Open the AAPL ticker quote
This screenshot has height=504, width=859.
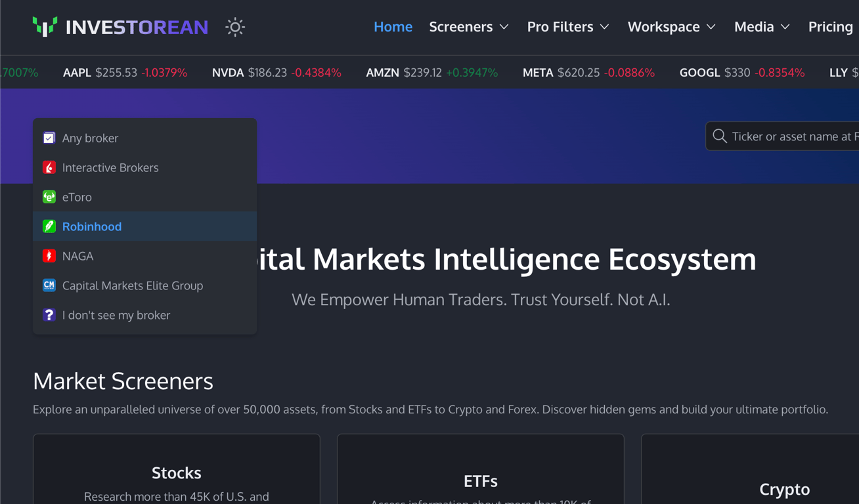(125, 73)
